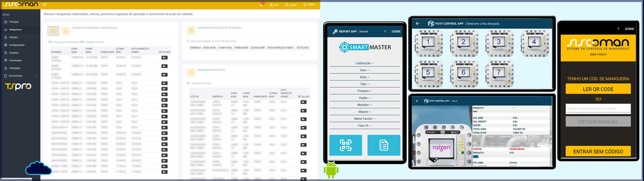This screenshot has width=644, height=181.
Task: Open help question mark in Report App
Action: (x=385, y=32)
